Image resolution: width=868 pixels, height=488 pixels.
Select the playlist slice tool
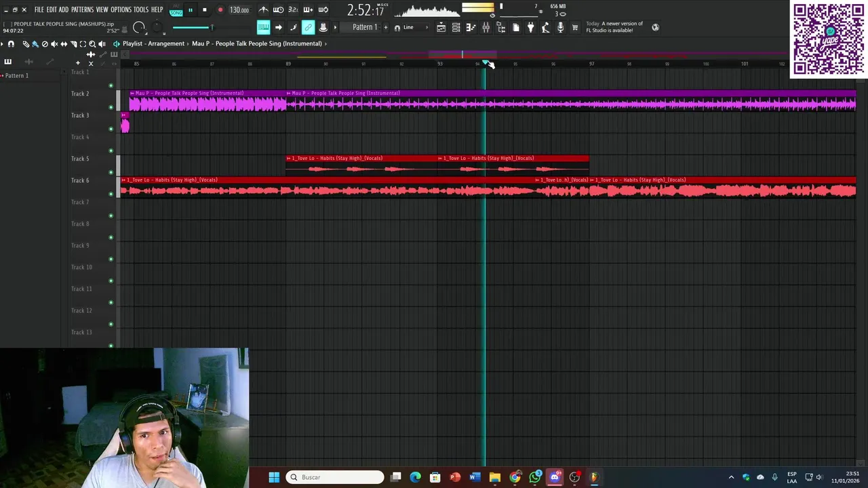point(73,44)
